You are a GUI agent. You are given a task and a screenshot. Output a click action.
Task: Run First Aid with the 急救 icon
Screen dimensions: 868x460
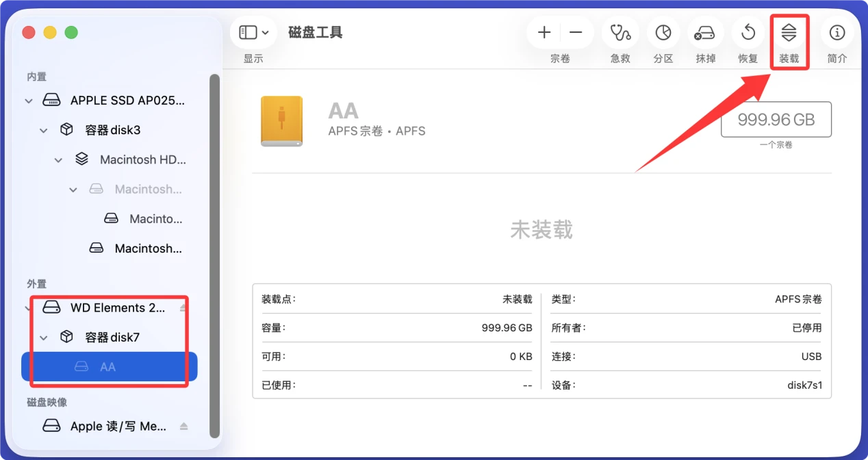[620, 32]
